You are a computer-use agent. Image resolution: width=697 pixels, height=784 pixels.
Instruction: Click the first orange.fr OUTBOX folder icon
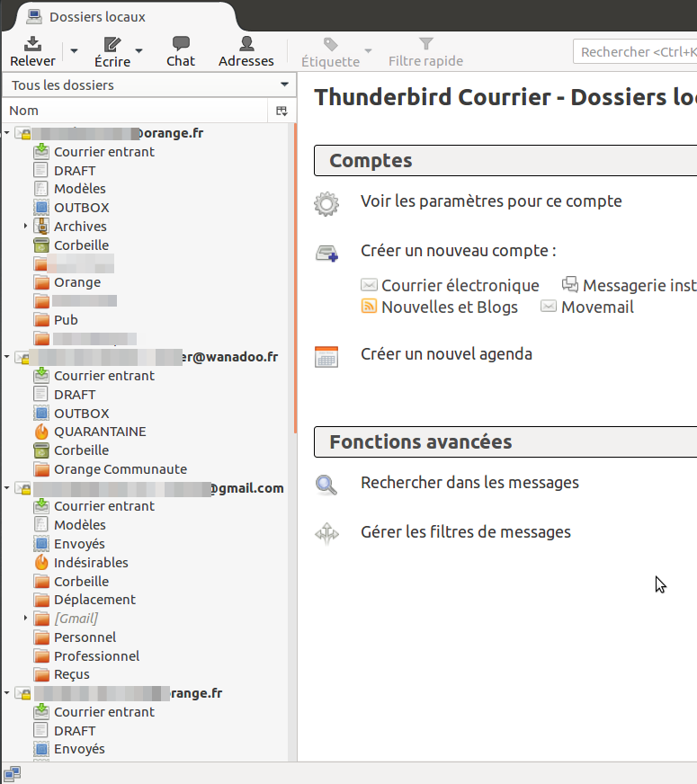pos(41,208)
